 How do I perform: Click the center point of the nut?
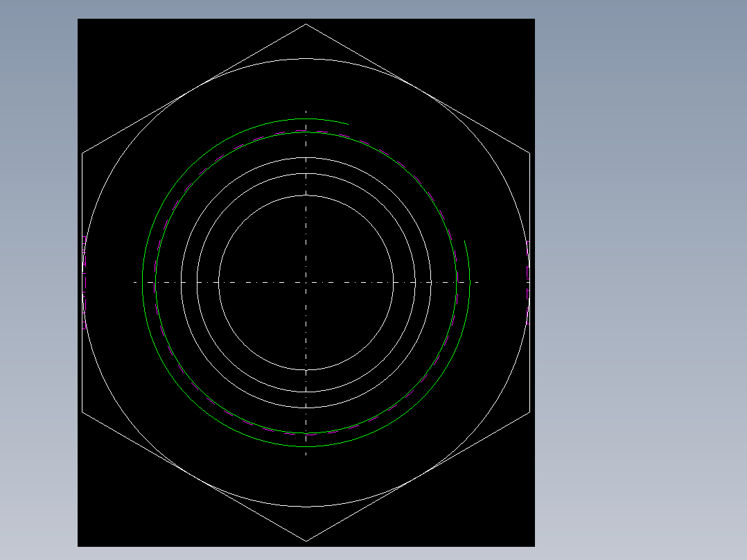(307, 282)
